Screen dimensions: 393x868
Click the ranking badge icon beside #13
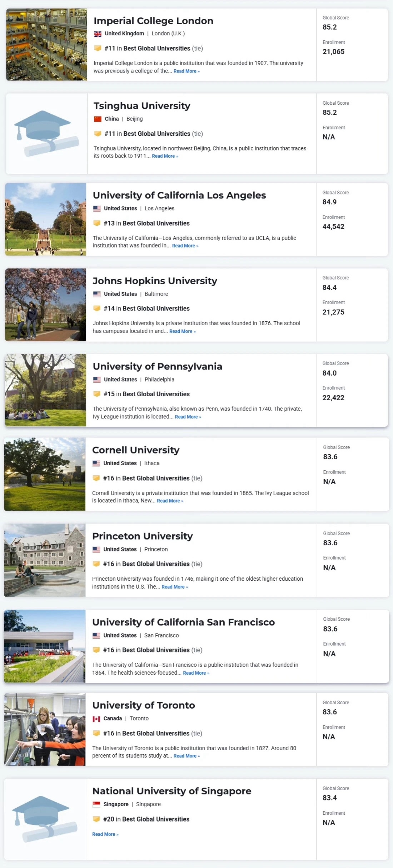tap(96, 223)
